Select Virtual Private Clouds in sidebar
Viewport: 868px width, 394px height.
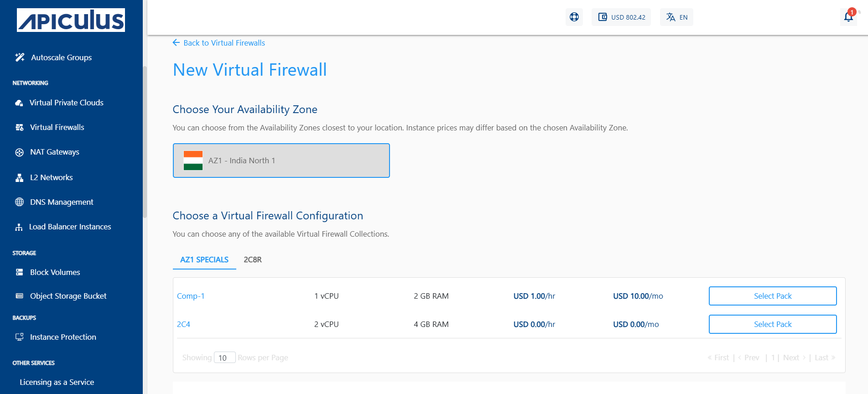tap(66, 103)
